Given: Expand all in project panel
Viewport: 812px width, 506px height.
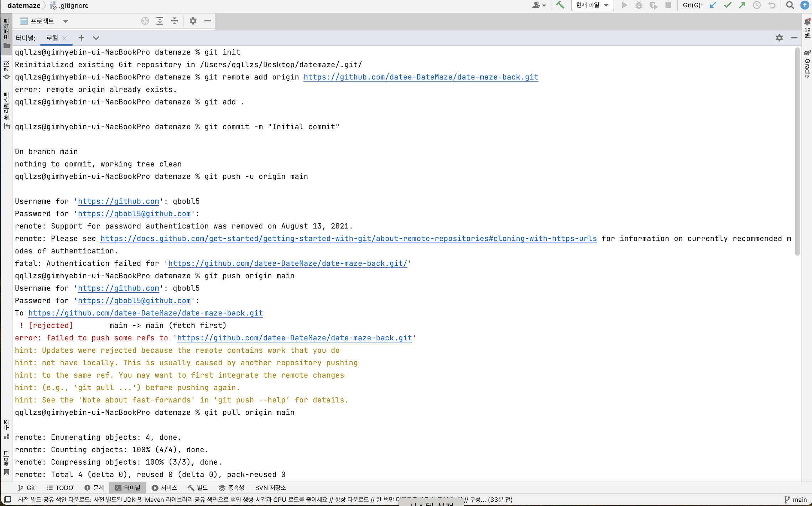Looking at the screenshot, I should (160, 21).
